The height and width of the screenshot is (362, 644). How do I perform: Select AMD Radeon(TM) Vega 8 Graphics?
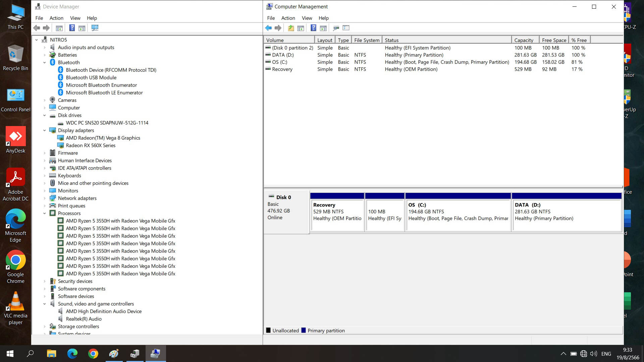[x=103, y=138]
